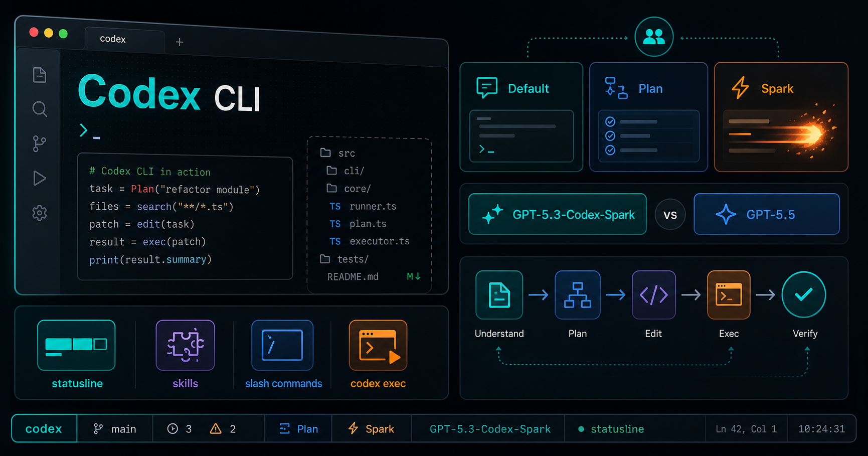Click the magnifier search icon in the sidebar
This screenshot has width=868, height=456.
pyautogui.click(x=40, y=109)
